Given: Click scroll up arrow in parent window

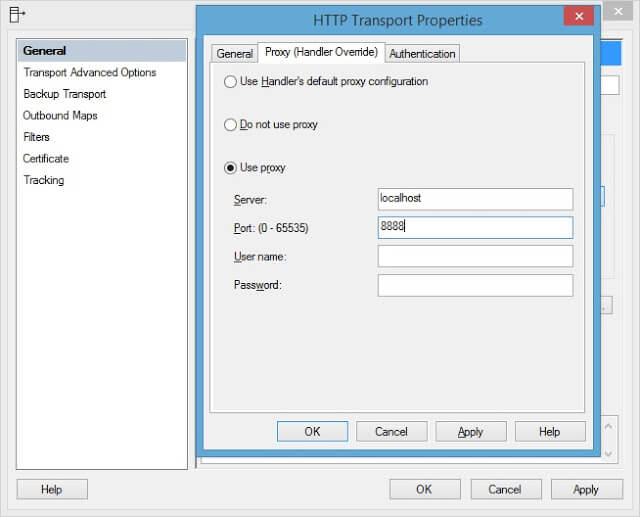Looking at the screenshot, I should coord(608,426).
